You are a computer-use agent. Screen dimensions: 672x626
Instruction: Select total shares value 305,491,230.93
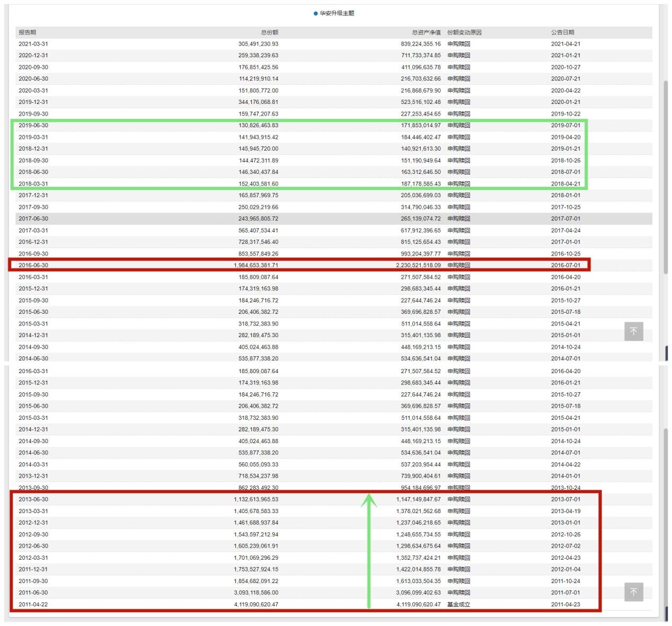[x=258, y=44]
